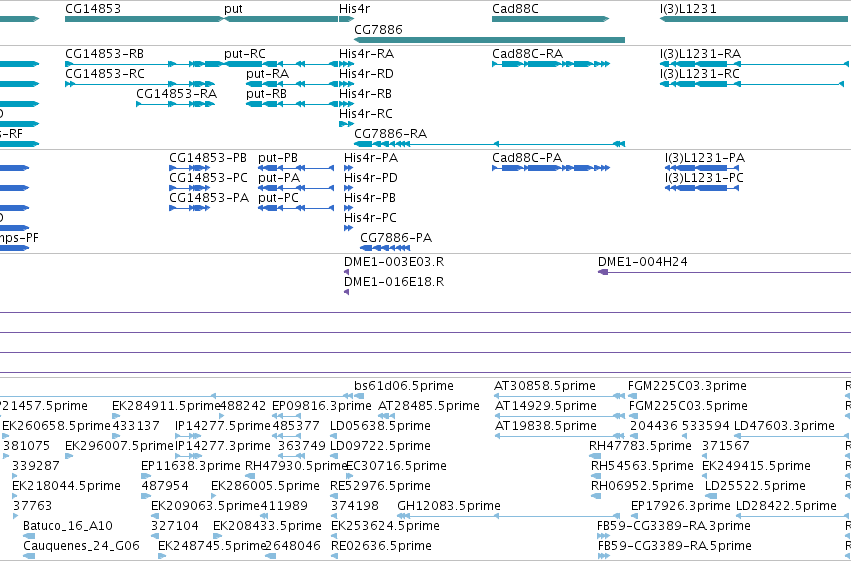851x561 pixels.
Task: Open transcript CG14853-RC label
Action: point(105,74)
